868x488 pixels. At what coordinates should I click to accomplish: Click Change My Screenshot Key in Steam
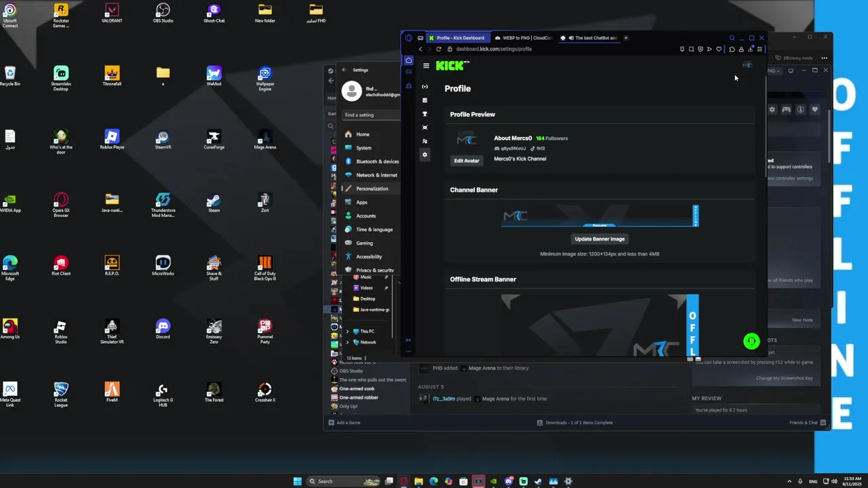tap(784, 378)
